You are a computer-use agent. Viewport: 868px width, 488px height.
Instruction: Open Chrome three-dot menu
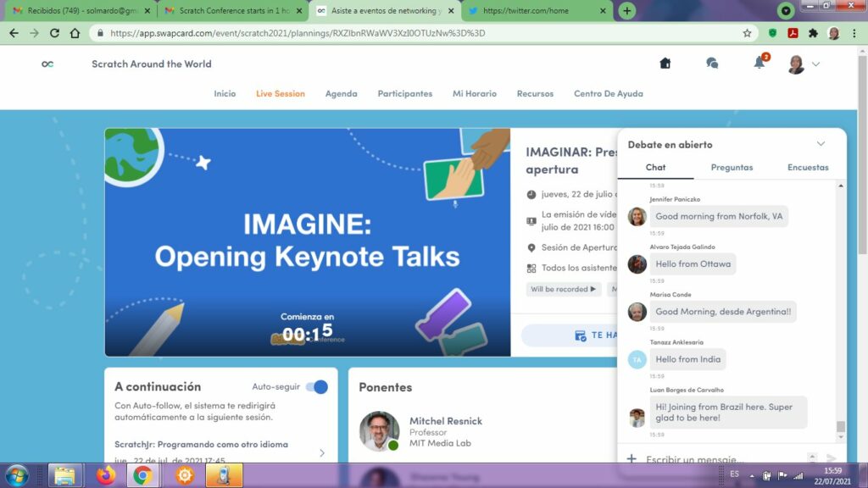click(854, 33)
